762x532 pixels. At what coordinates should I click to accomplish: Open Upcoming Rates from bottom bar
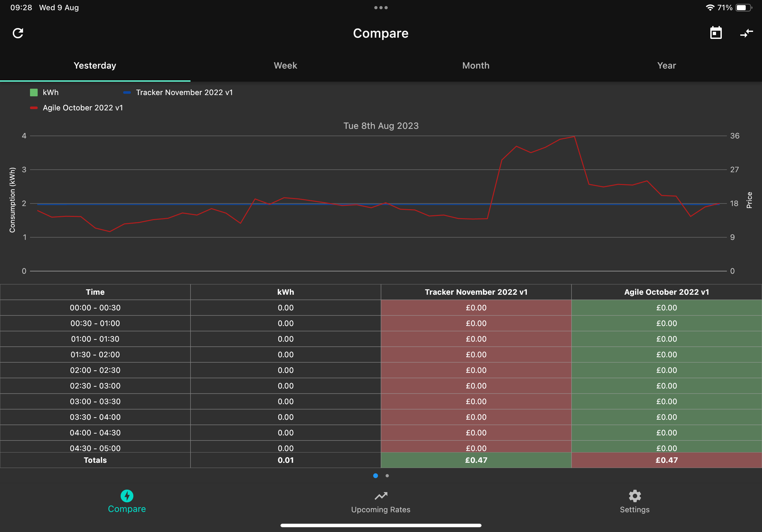pyautogui.click(x=381, y=502)
